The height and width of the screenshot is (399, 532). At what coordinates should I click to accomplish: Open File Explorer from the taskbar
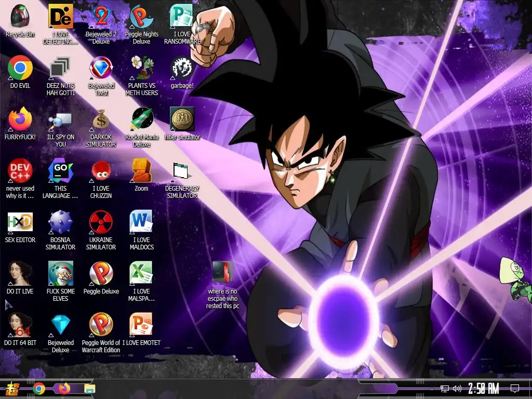coord(89,389)
